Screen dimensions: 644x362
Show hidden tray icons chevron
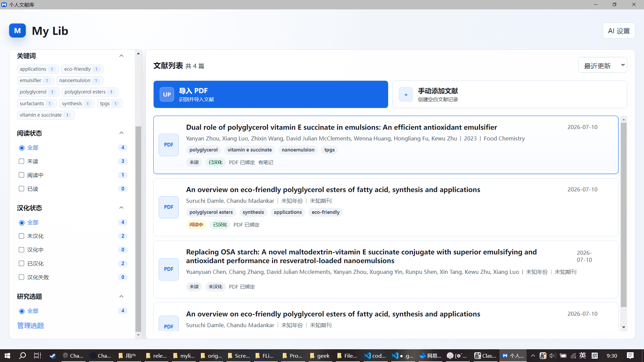pos(533,356)
